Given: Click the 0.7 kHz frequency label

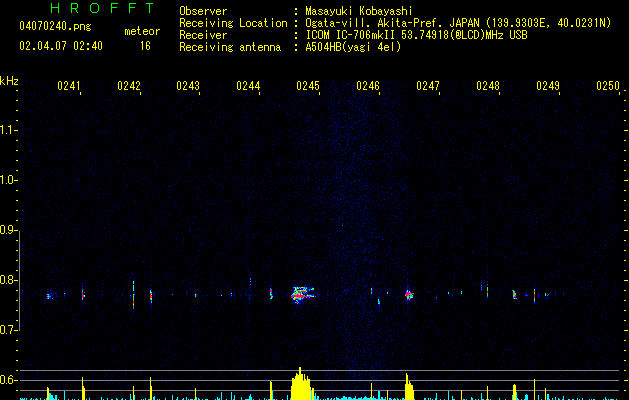Looking at the screenshot, I should point(7,330).
